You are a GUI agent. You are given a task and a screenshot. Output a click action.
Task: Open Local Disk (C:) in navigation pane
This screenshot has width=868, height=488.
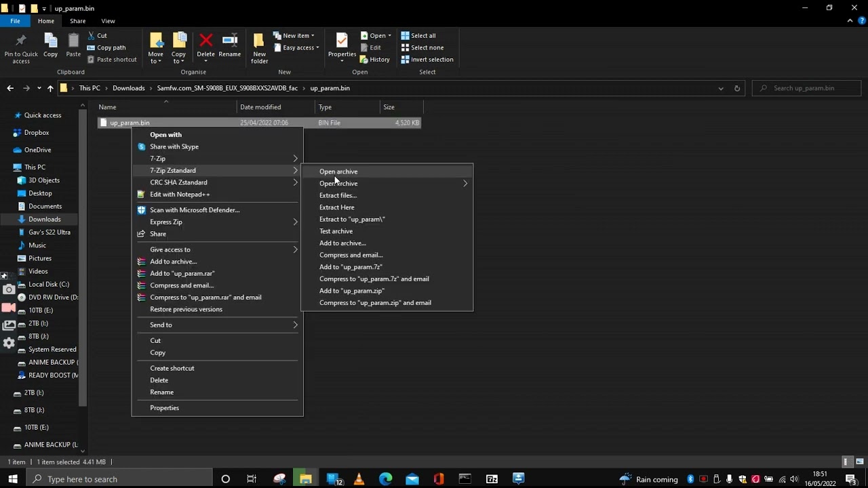(x=48, y=285)
